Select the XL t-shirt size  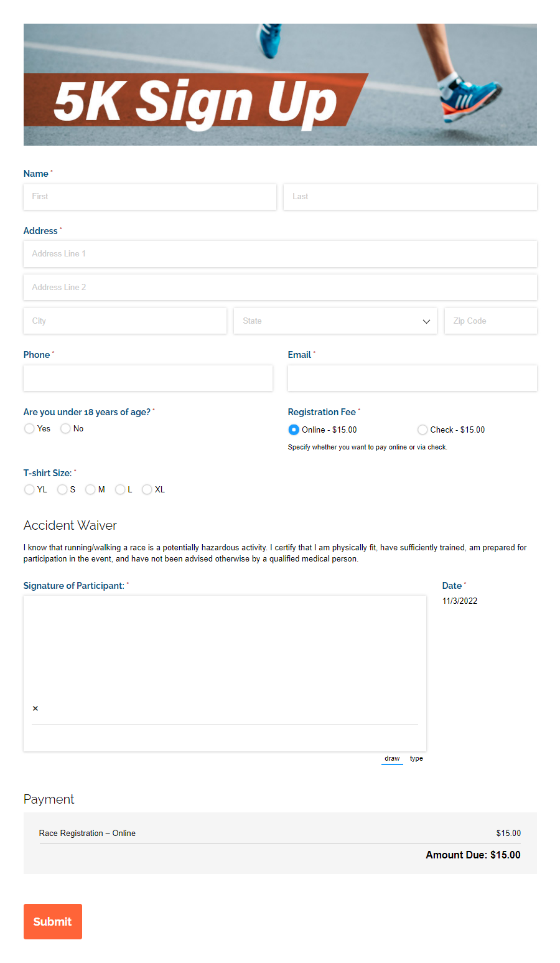(x=147, y=489)
